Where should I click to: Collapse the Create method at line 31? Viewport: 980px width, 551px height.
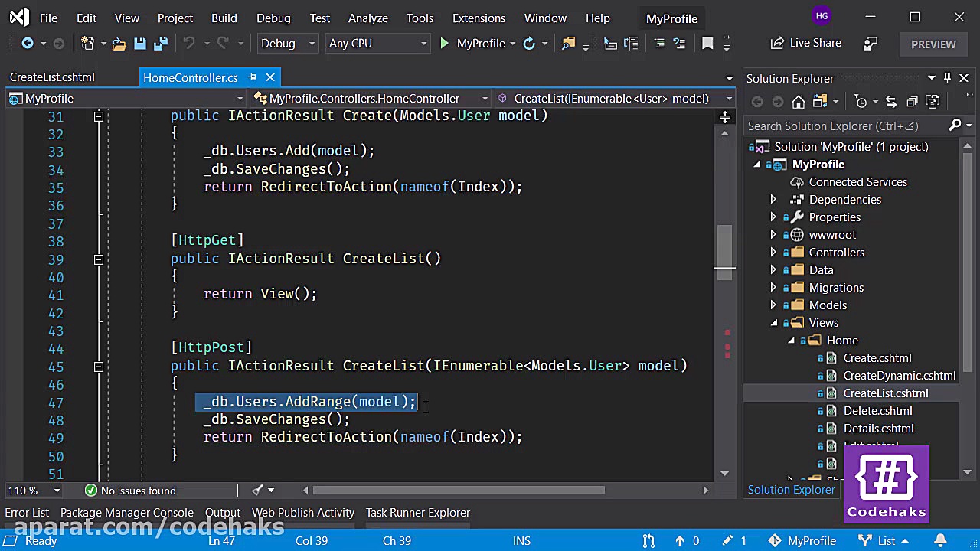coord(99,116)
